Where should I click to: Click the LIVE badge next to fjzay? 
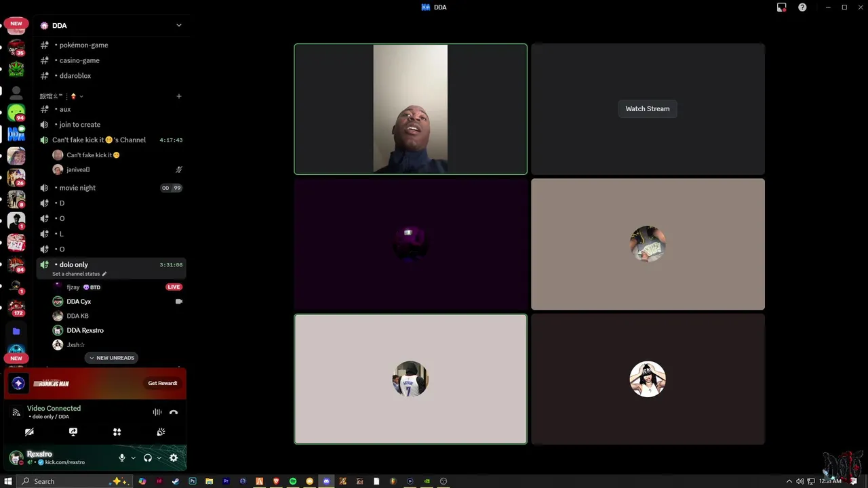point(174,287)
